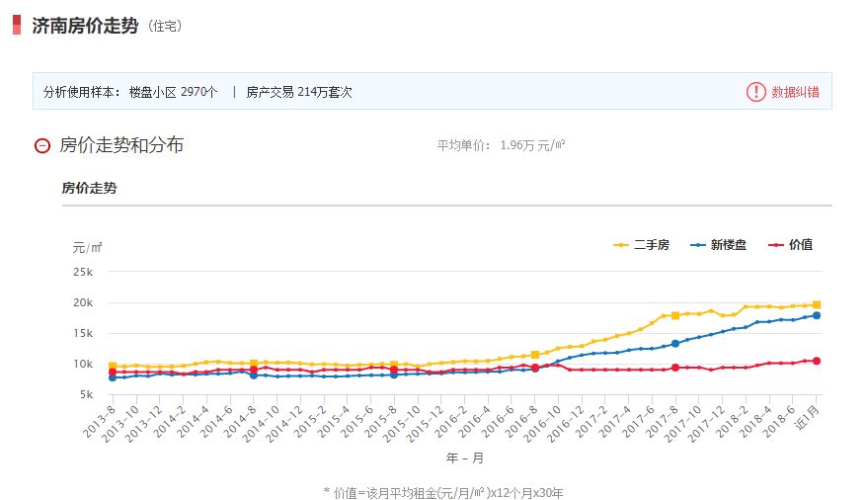Image resolution: width=868 pixels, height=500 pixels.
Task: Click the blue 新楼盘 marker at 近1月
Action: click(817, 315)
